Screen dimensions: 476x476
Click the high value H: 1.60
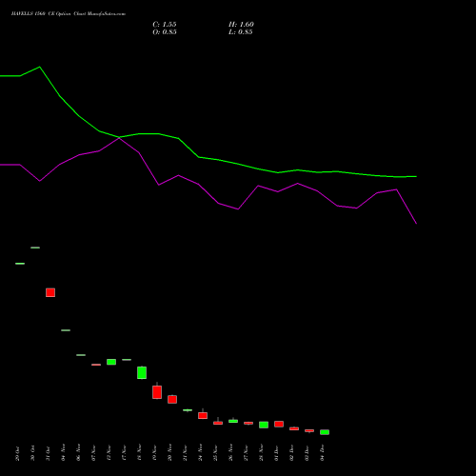pyautogui.click(x=241, y=25)
